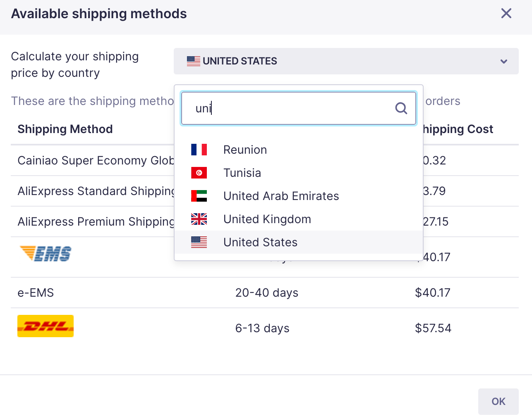Image resolution: width=532 pixels, height=419 pixels.
Task: Click the United Kingdom flag icon
Action: pyautogui.click(x=199, y=219)
